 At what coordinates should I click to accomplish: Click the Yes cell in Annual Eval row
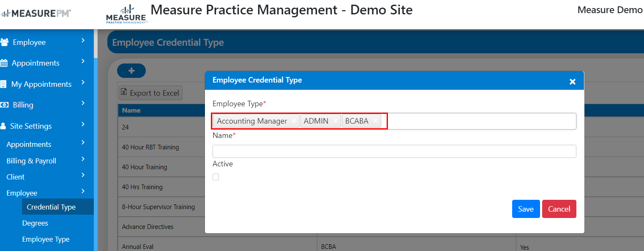[x=524, y=247]
